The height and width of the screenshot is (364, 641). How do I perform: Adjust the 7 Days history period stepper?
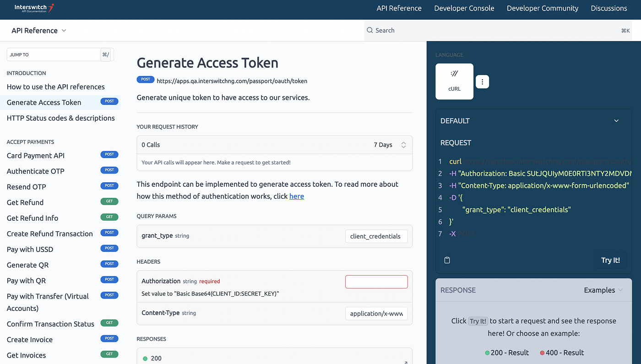[x=403, y=144]
